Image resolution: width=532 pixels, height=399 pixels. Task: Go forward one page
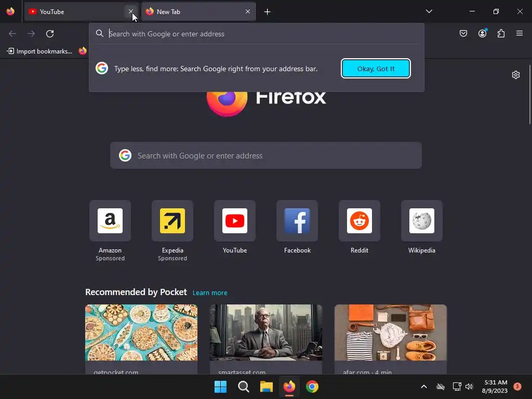point(31,34)
